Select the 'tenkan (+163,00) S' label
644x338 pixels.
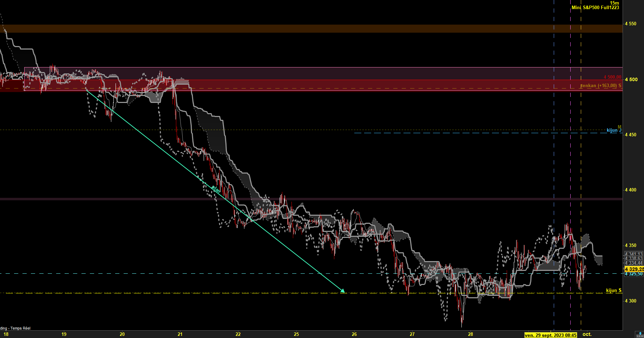click(601, 86)
